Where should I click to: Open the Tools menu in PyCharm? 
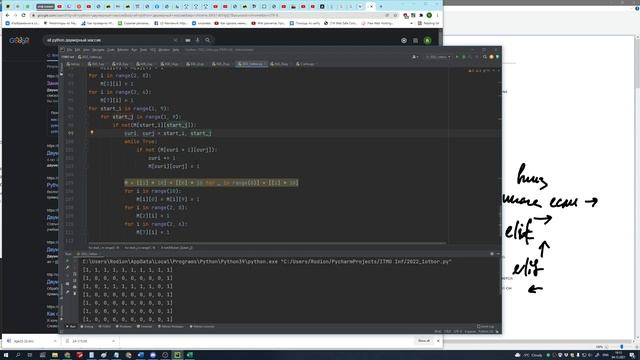[x=143, y=50]
